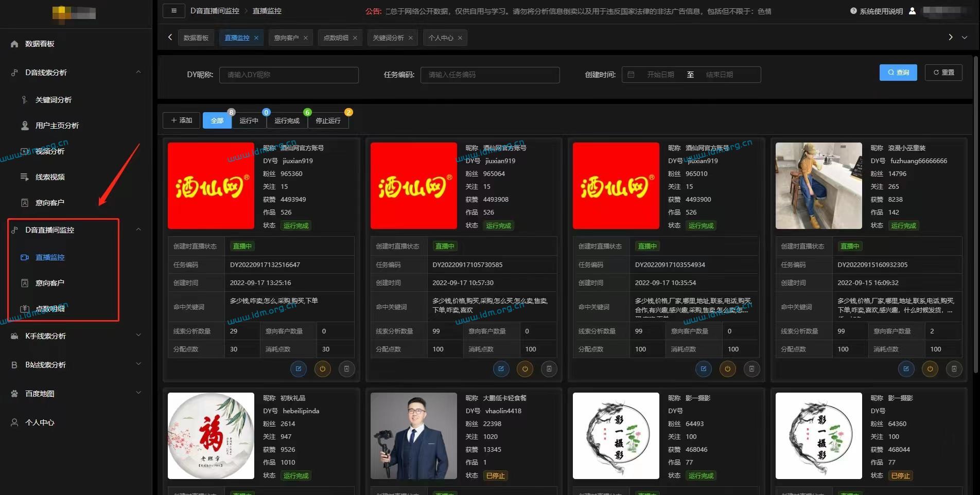Image resolution: width=980 pixels, height=495 pixels.
Task: Switch to the 个人中心 page tab
Action: (x=441, y=38)
